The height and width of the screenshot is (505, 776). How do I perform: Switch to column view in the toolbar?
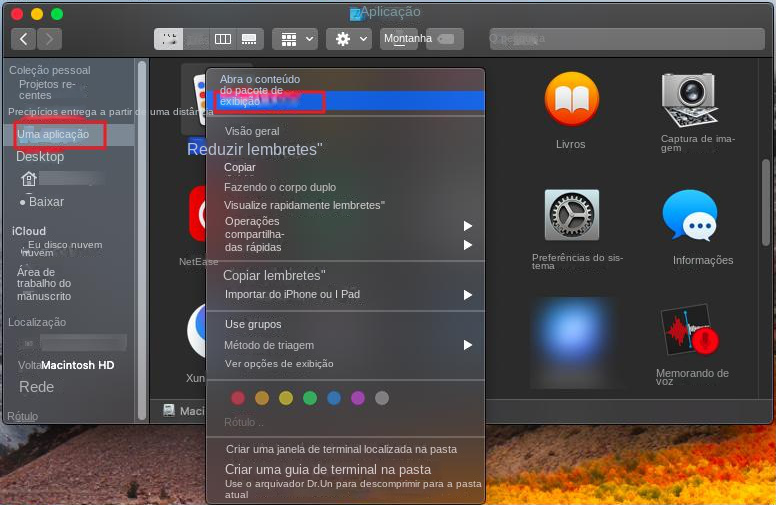223,39
